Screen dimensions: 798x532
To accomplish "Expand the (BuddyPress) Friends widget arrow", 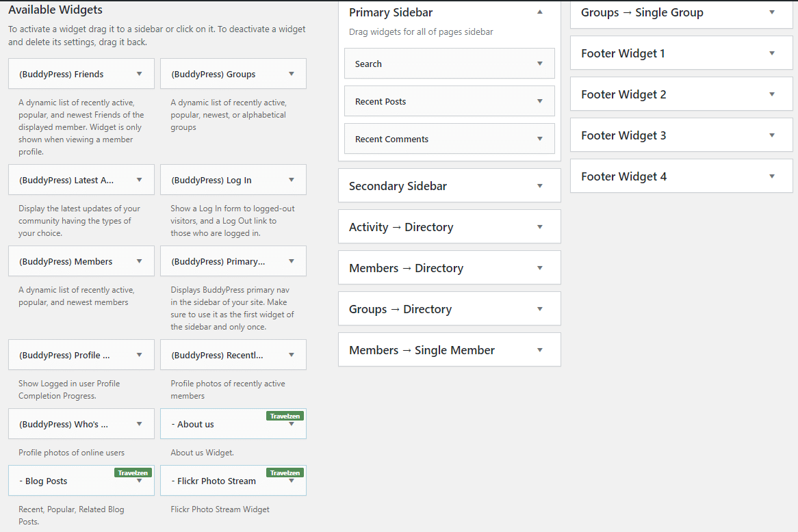I will [x=139, y=74].
